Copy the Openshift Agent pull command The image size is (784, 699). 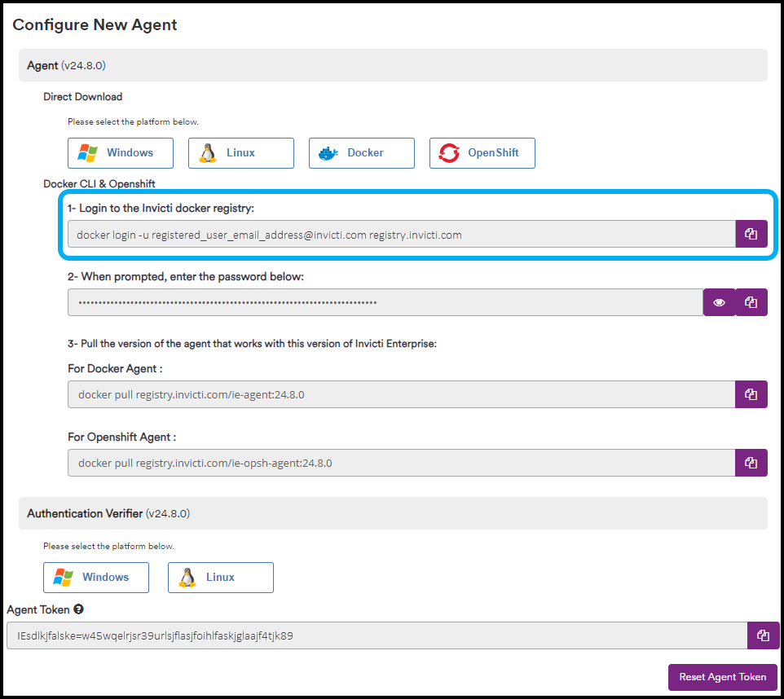751,463
